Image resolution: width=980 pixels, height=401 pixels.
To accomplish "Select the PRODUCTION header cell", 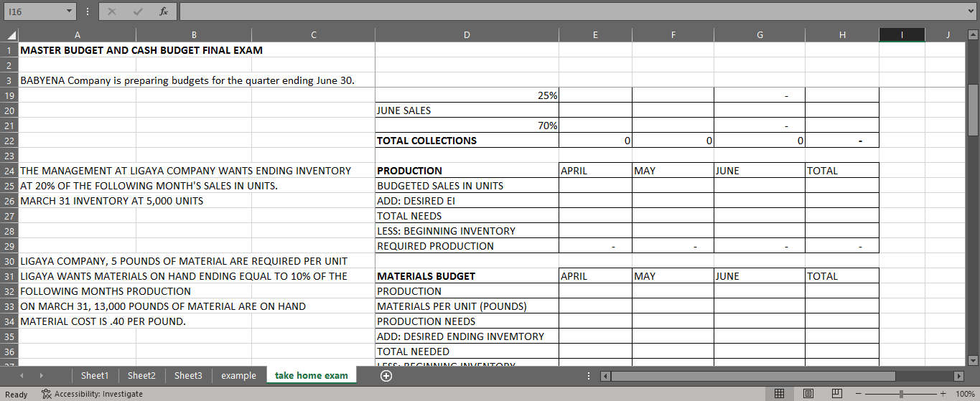I will click(x=467, y=171).
